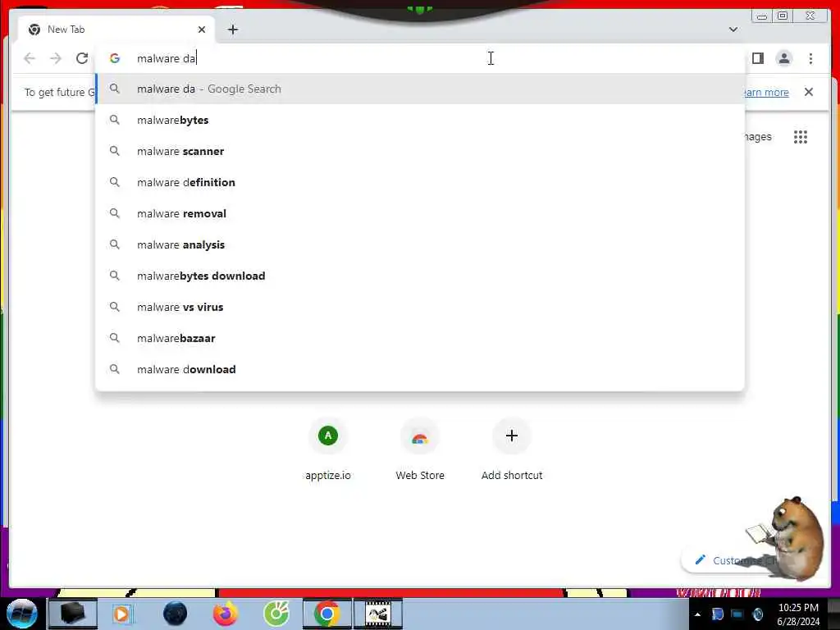Open Chrome's three-dot menu
This screenshot has height=630, width=840.
(x=810, y=58)
